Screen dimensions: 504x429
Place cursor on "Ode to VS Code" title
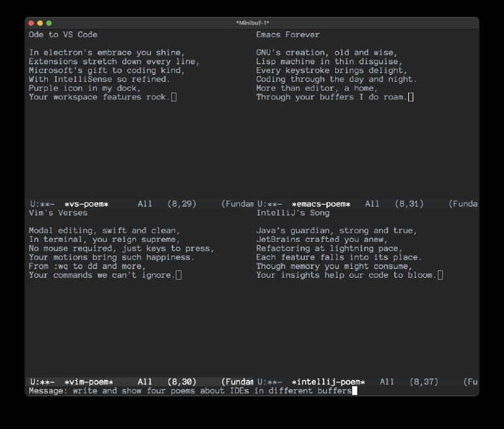click(63, 35)
